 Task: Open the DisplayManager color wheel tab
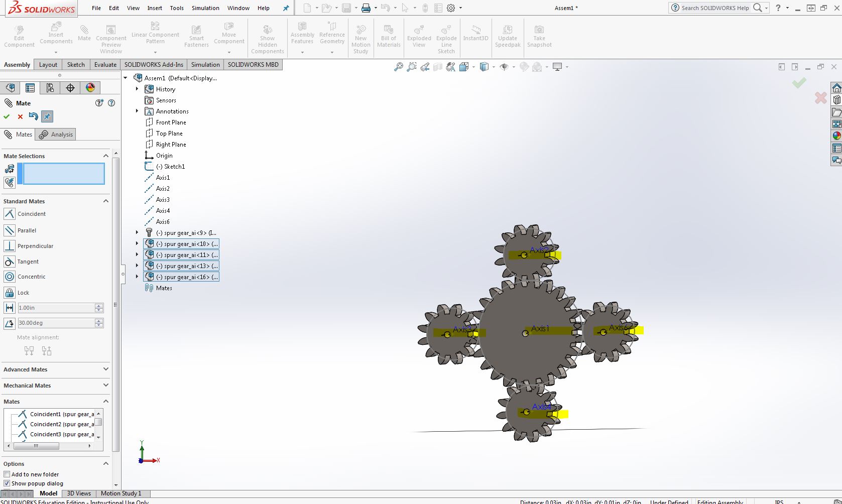tap(90, 88)
